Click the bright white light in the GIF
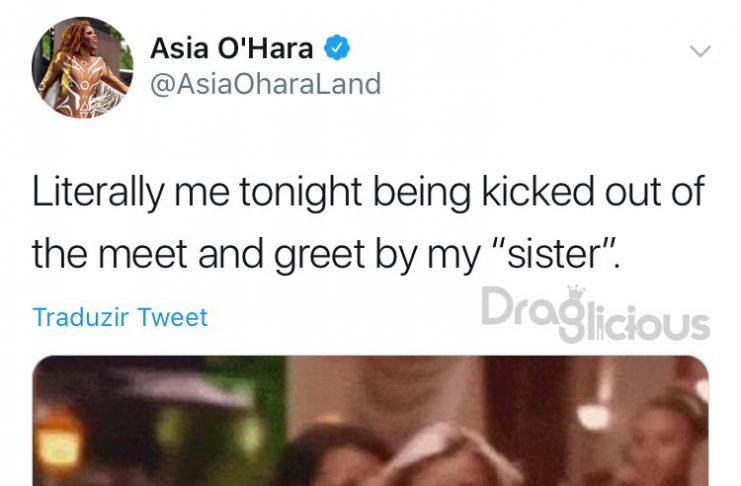This screenshot has height=486, width=741. (x=595, y=417)
